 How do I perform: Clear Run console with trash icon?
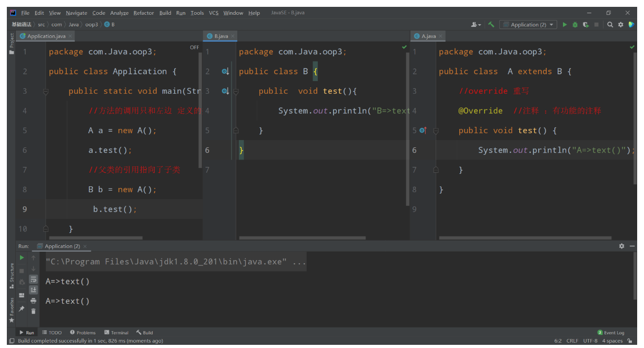pos(33,311)
